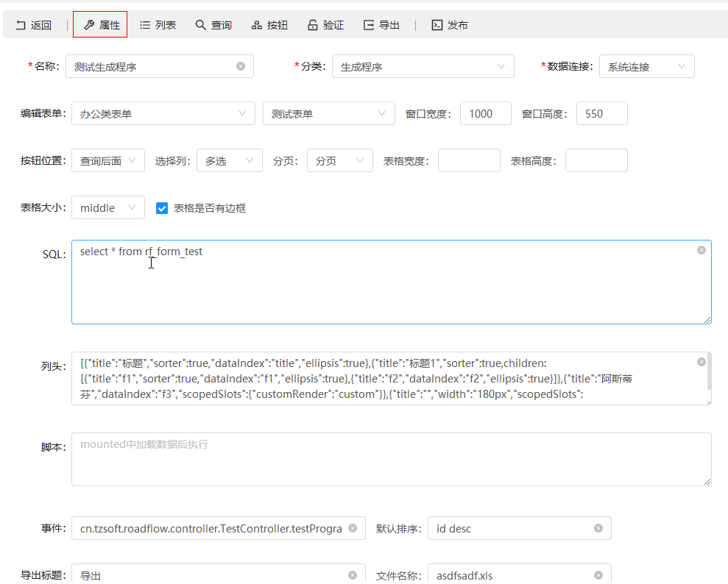This screenshot has width=728, height=584.
Task: Expand the 办公类表单 form type dropdown
Action: click(163, 114)
